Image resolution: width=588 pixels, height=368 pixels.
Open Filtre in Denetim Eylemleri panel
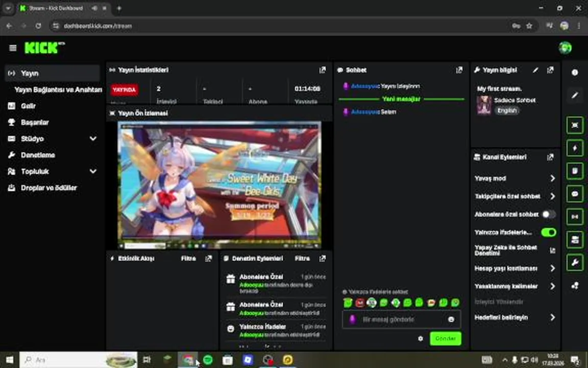click(x=302, y=258)
